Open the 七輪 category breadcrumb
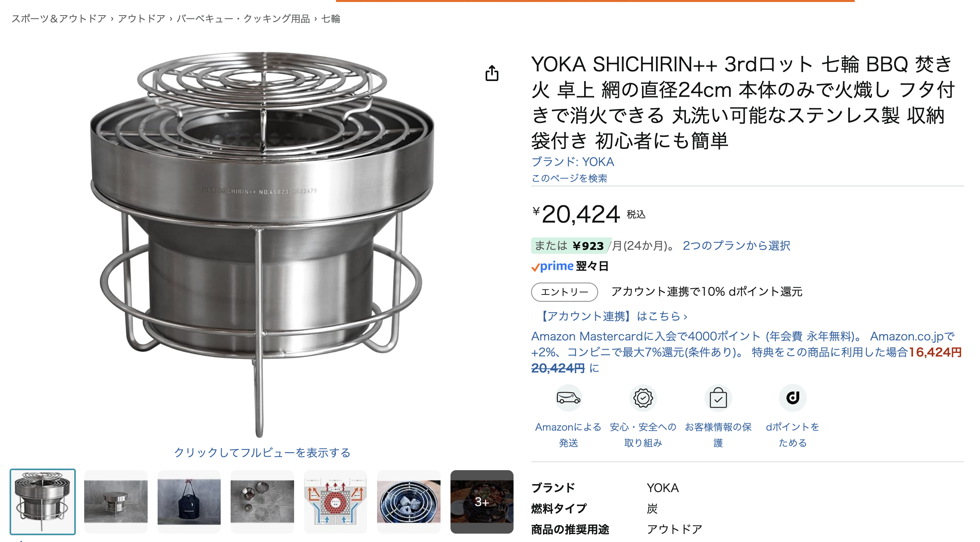The image size is (980, 542). 331,19
